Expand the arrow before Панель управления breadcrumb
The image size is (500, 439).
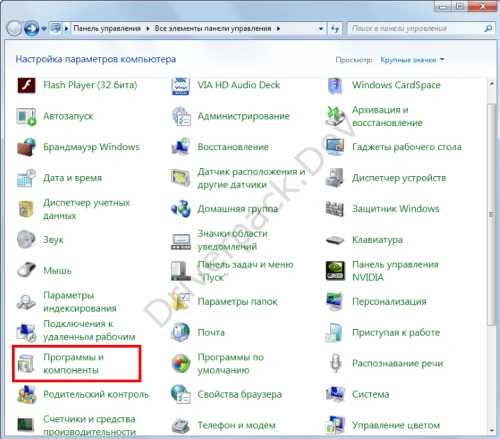click(66, 29)
